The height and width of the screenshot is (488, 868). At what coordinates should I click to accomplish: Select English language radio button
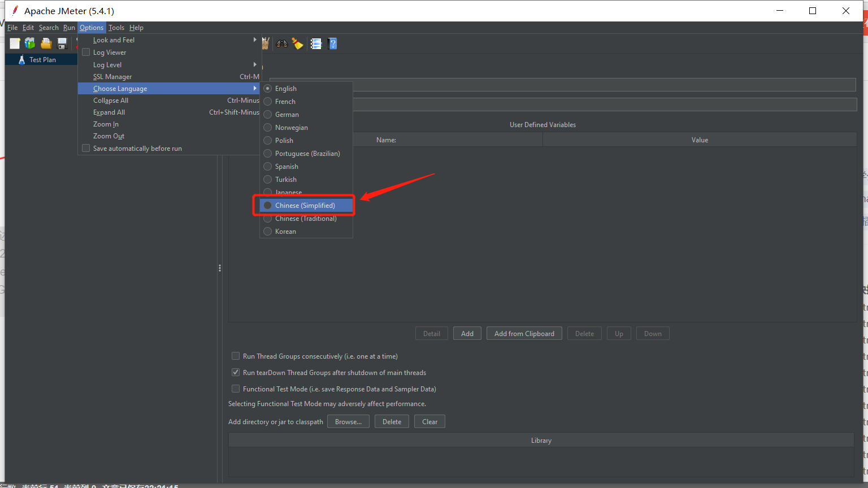268,88
